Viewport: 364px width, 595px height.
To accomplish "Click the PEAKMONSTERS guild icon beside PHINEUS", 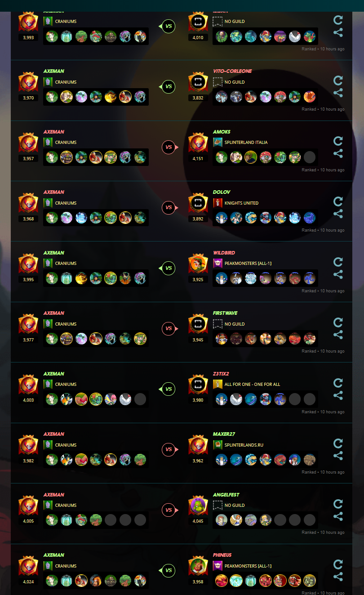I will 218,566.
